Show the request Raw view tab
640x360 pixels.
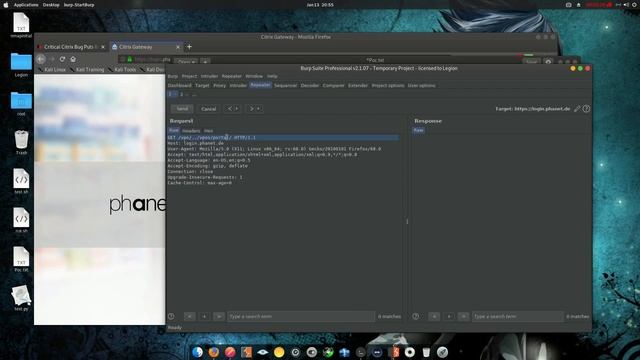point(173,130)
